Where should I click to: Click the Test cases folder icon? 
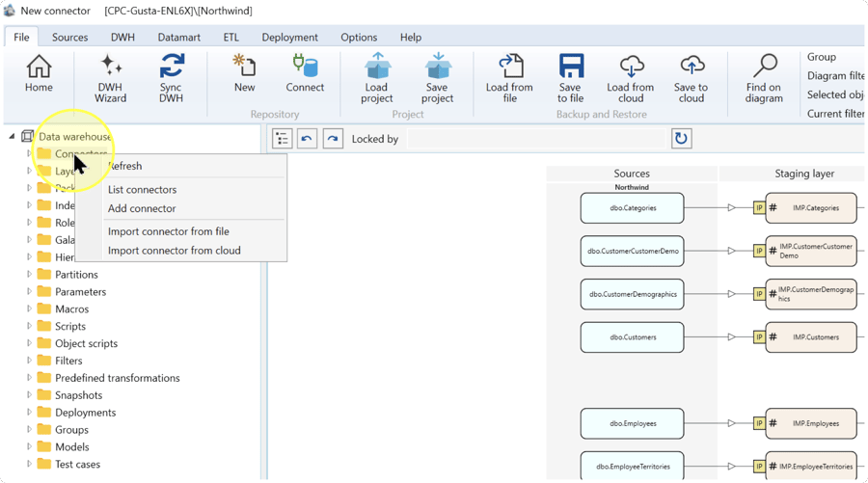(x=43, y=464)
